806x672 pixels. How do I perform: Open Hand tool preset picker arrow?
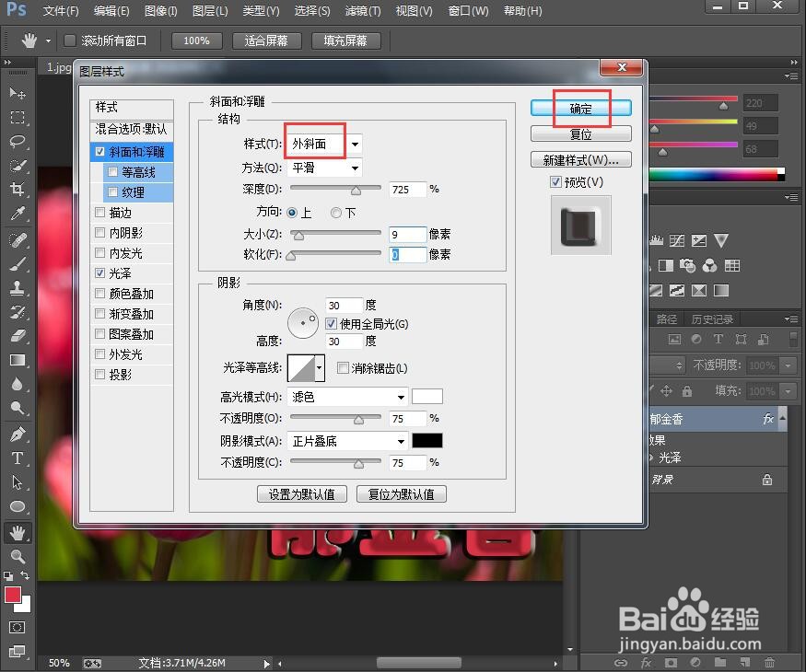(48, 41)
